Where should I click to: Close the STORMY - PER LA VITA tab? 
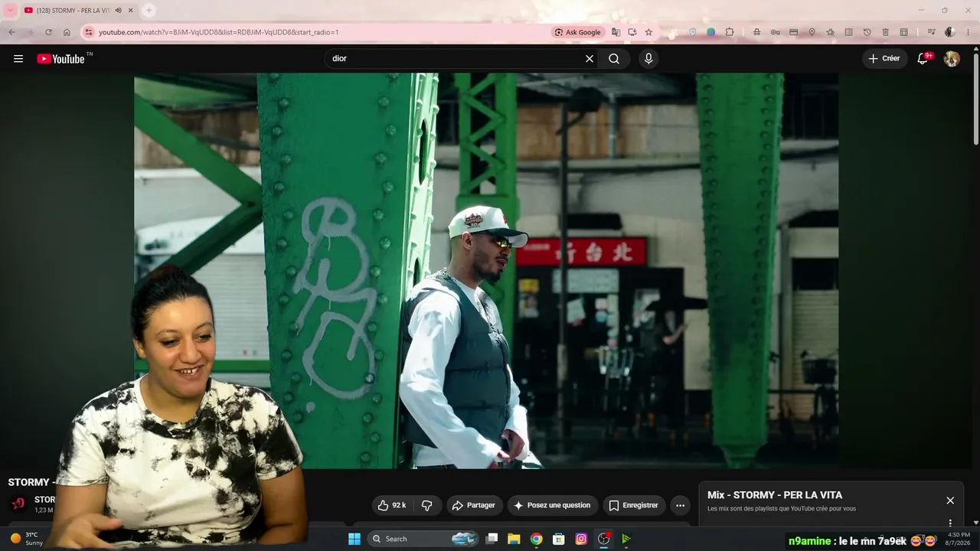pyautogui.click(x=131, y=11)
